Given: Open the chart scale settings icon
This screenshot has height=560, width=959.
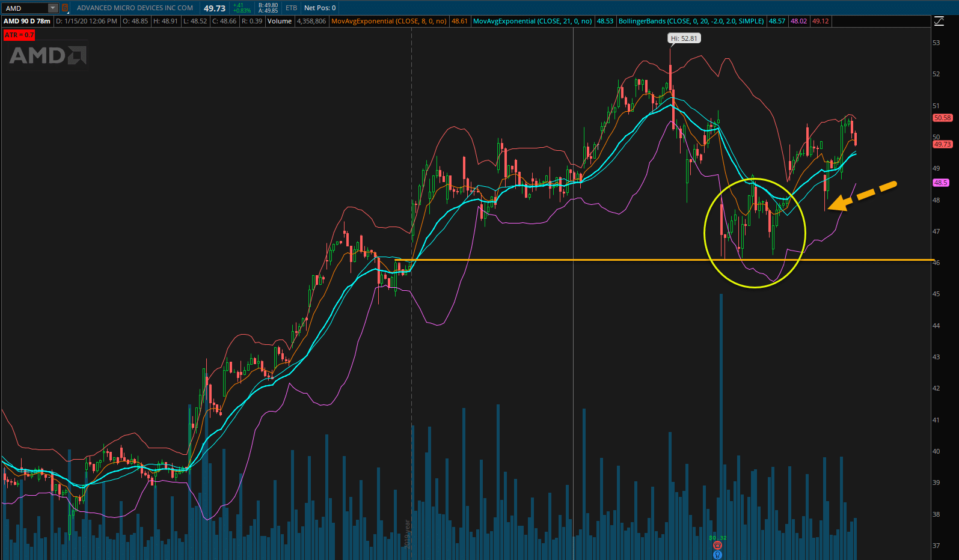Looking at the screenshot, I should tap(939, 21).
